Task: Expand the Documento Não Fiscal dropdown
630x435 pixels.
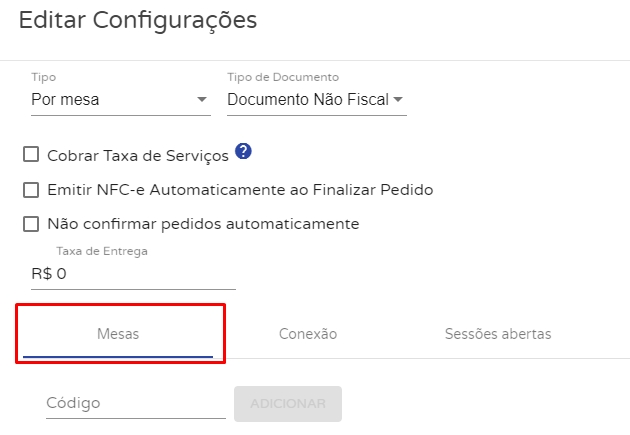Action: (310, 99)
